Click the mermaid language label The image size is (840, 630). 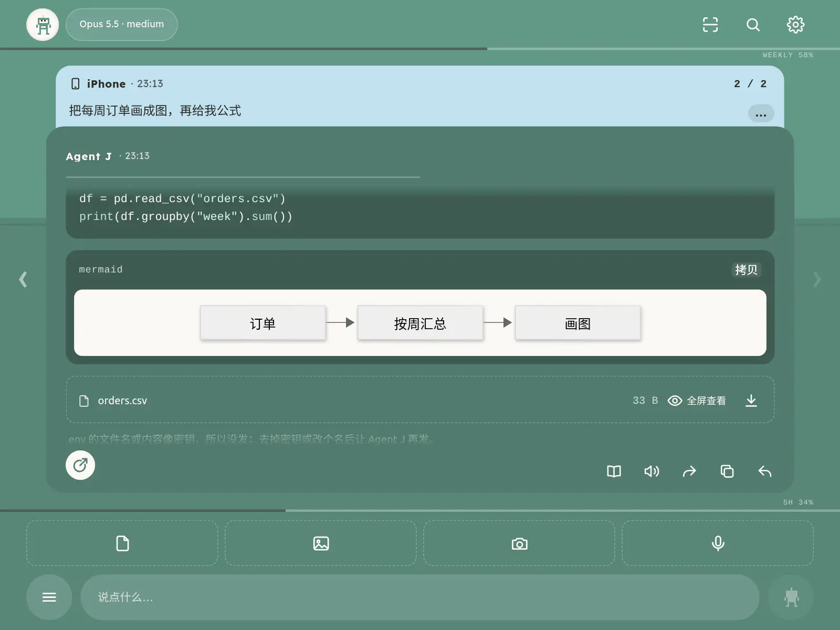tap(101, 269)
